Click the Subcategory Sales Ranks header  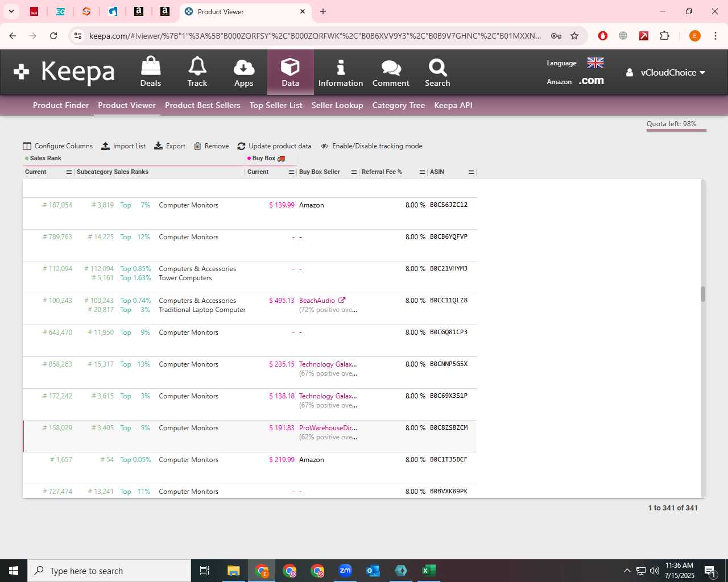click(113, 172)
